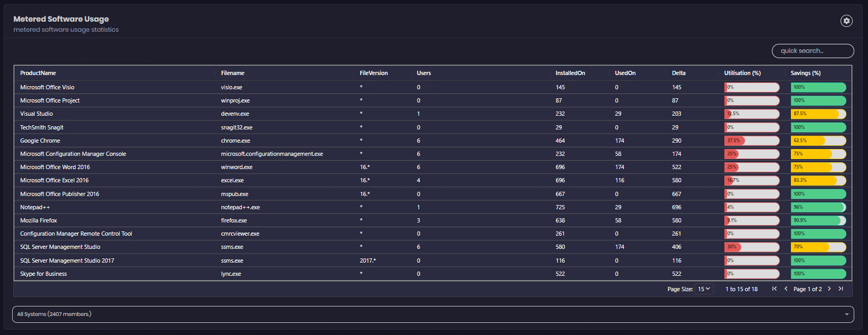
Task: Click Google Chrome's 37.5% utilisation bar
Action: 752,141
